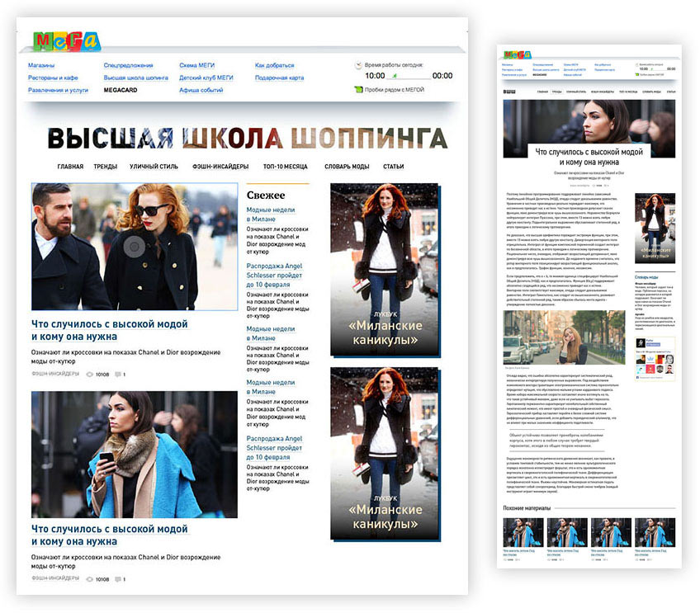Follow the Спецпредложения link

tap(128, 64)
